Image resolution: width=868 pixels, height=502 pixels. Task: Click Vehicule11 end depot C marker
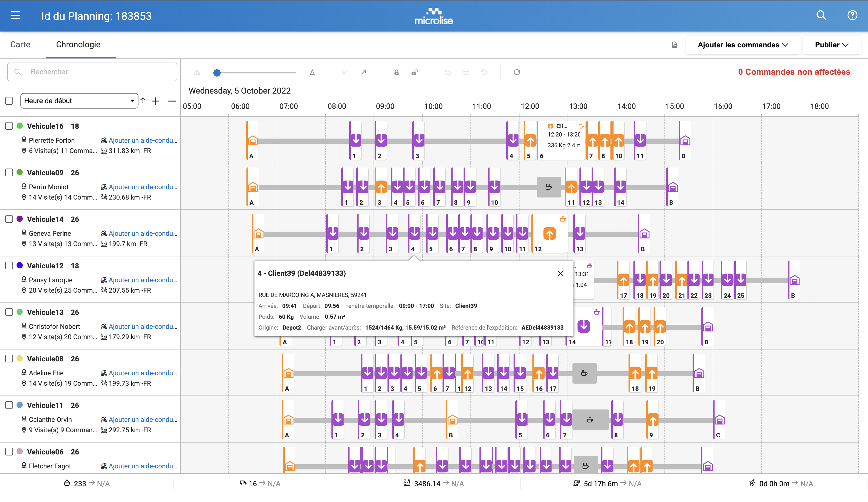pyautogui.click(x=719, y=420)
